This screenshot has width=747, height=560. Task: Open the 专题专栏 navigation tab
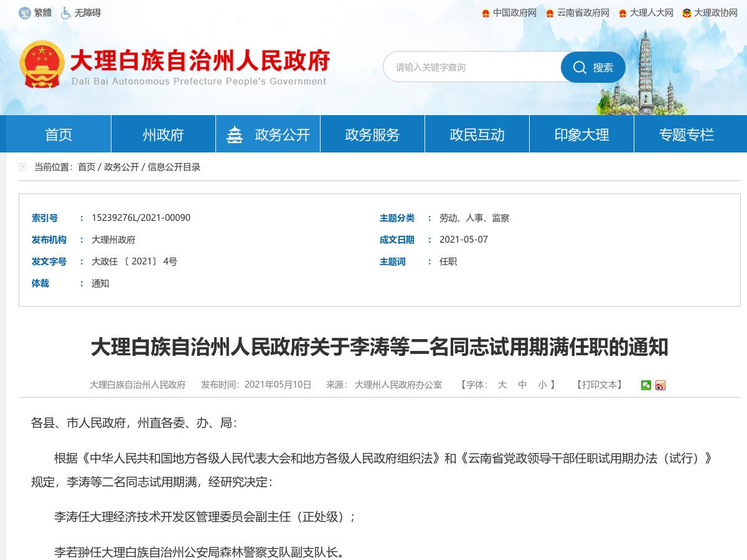(686, 134)
